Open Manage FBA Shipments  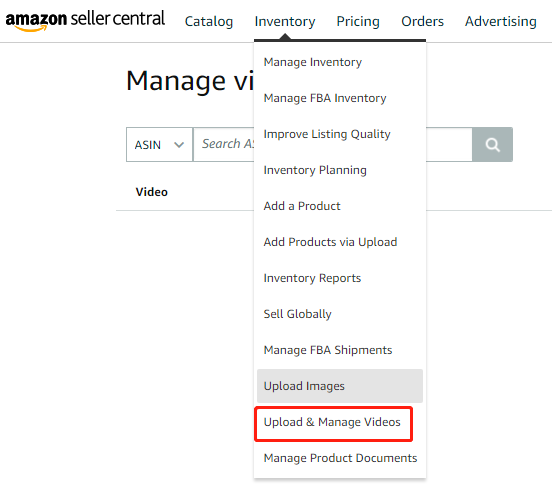click(x=328, y=350)
